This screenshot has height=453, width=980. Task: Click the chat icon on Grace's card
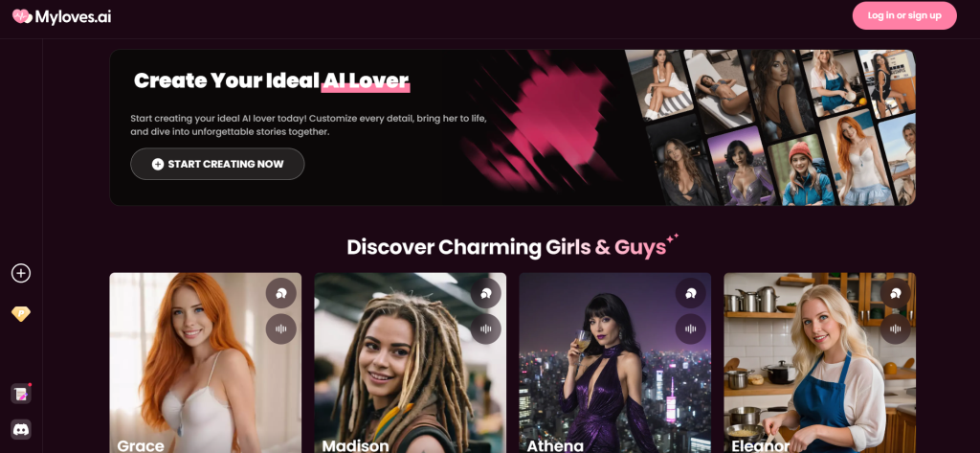tap(281, 293)
